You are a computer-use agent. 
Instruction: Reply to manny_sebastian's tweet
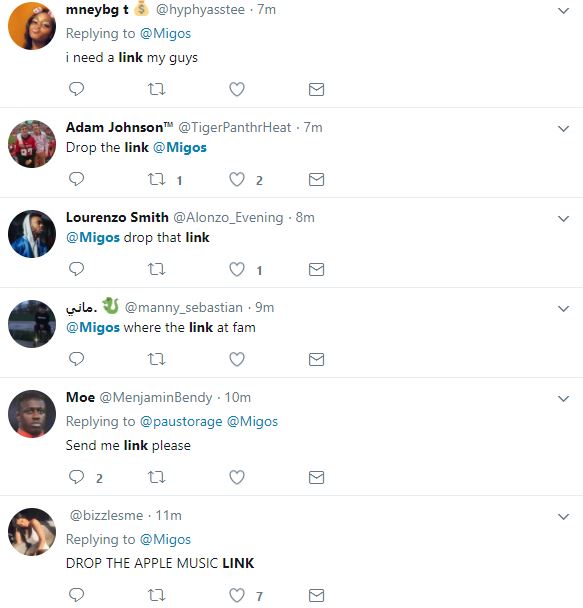coord(76,359)
